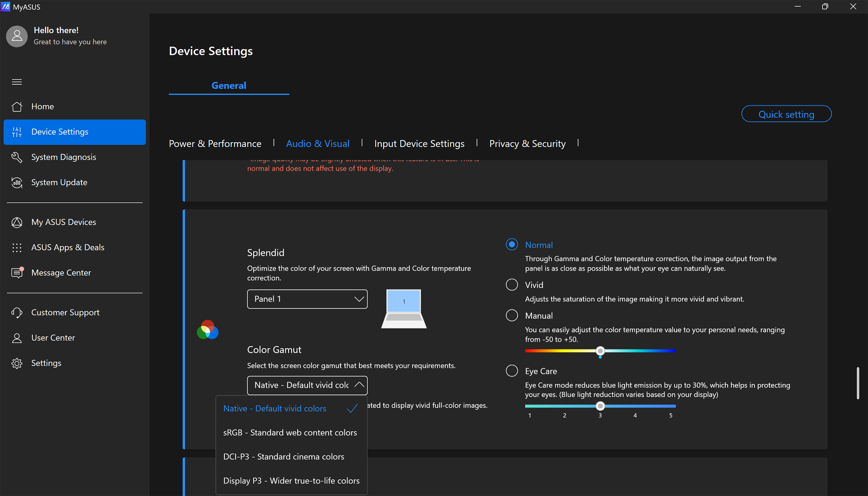Image resolution: width=868 pixels, height=496 pixels.
Task: Click the laptop panel 1 illustration
Action: (x=404, y=309)
